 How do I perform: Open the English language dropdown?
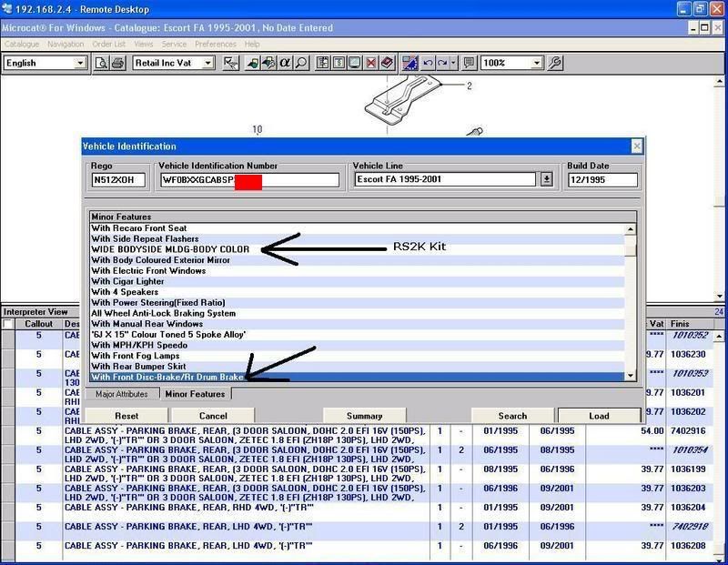pos(80,63)
